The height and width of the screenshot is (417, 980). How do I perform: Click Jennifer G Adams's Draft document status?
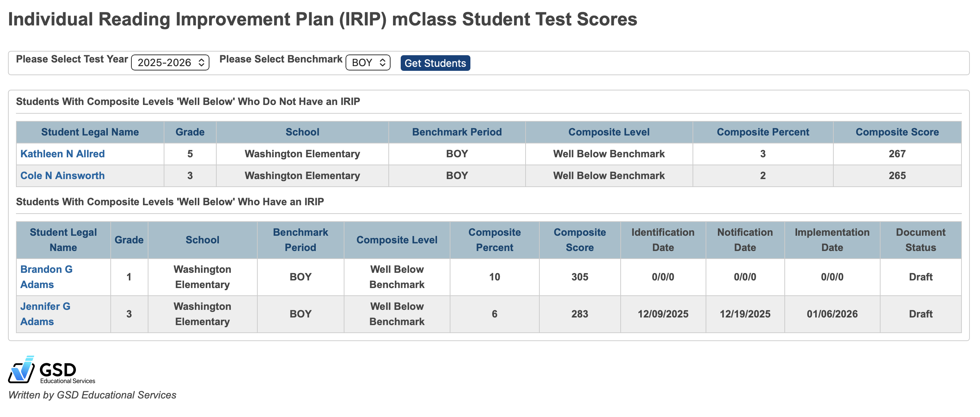[920, 314]
